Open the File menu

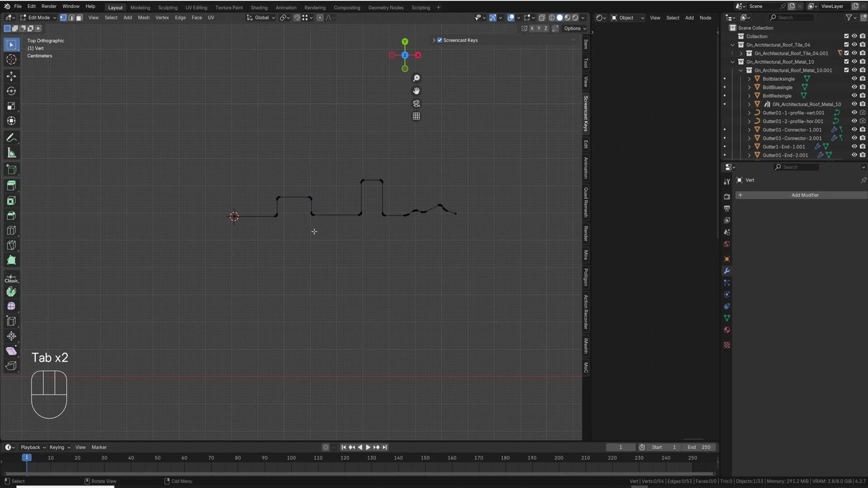[18, 6]
